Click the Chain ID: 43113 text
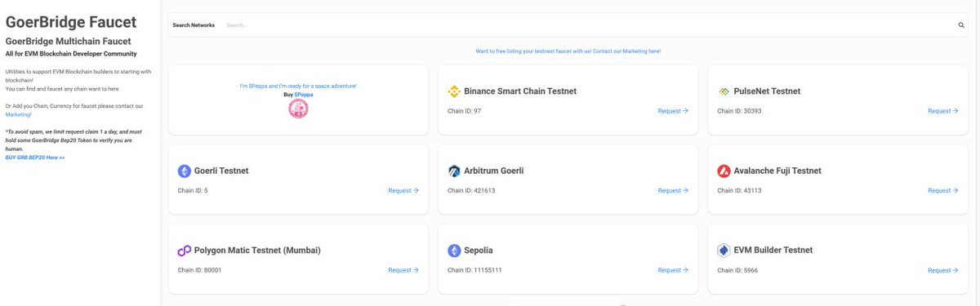 coord(739,190)
